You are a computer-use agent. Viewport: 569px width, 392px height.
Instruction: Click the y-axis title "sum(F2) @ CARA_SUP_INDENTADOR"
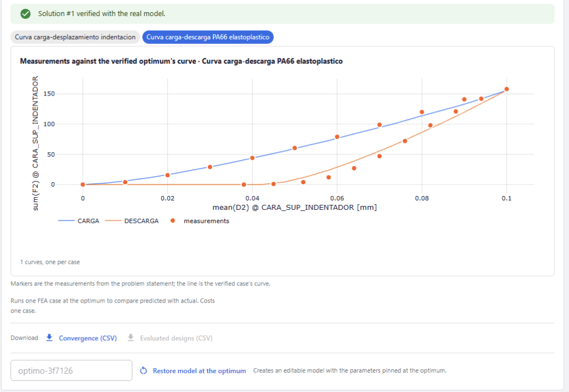point(35,143)
